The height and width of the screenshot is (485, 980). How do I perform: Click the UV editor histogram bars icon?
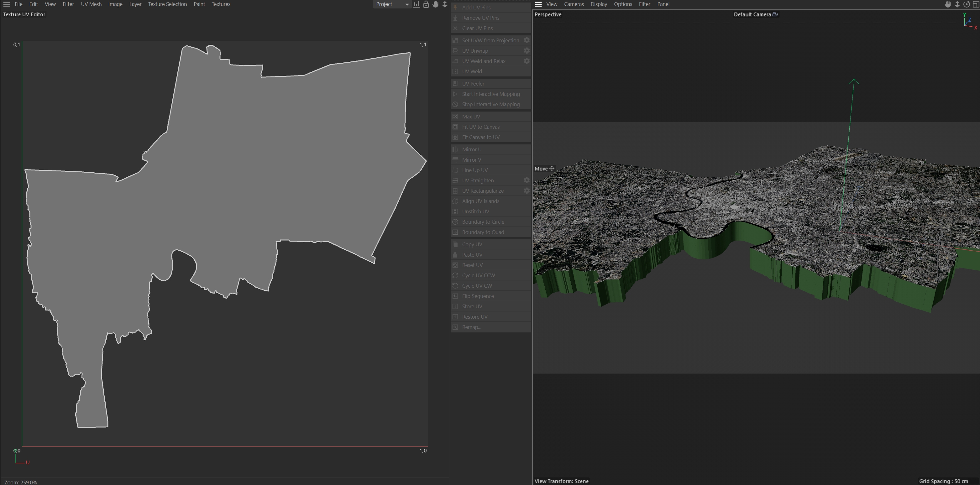click(x=417, y=4)
